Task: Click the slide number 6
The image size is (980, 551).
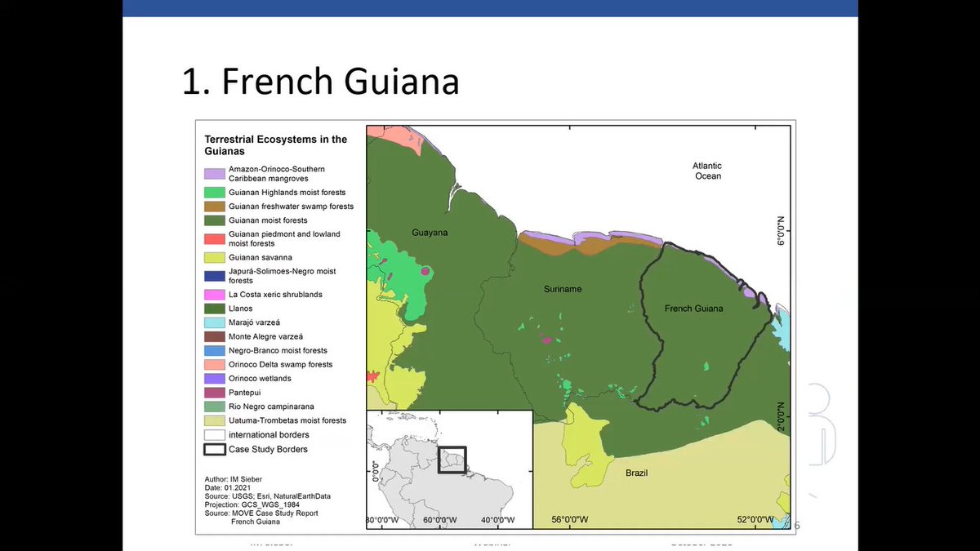Action: [798, 526]
